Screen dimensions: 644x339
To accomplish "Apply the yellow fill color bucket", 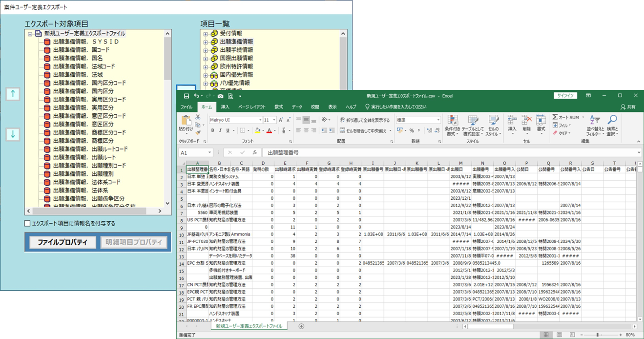I will click(x=257, y=130).
